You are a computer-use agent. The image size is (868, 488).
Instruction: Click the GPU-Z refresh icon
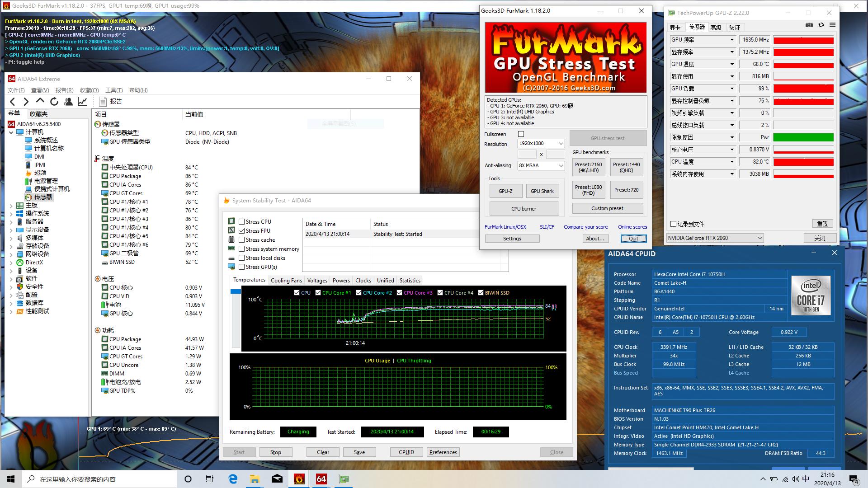click(x=821, y=25)
